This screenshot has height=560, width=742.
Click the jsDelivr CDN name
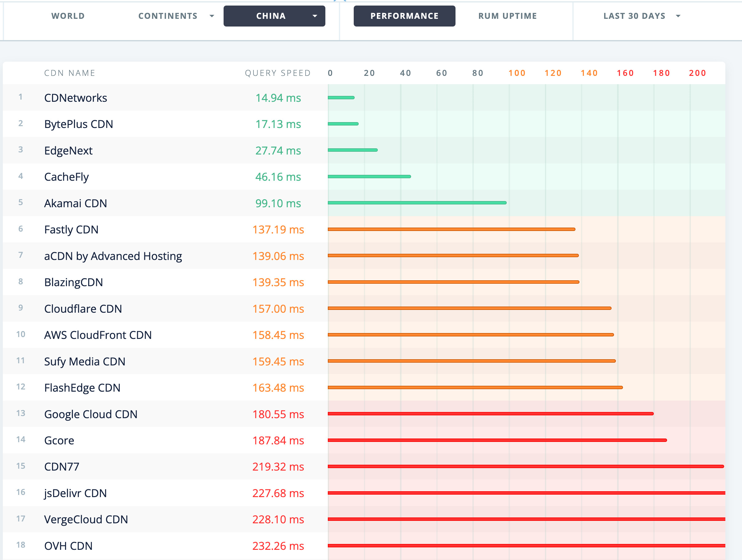pyautogui.click(x=75, y=493)
